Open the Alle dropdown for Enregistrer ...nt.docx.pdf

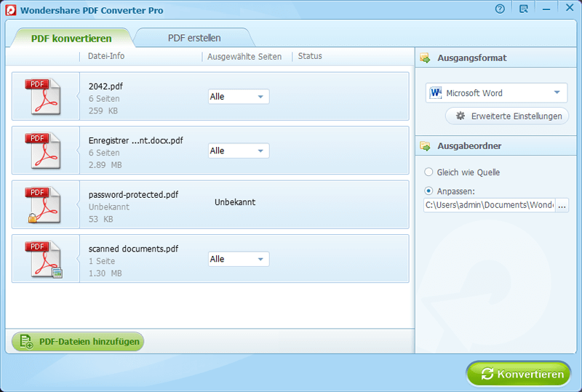click(x=239, y=151)
